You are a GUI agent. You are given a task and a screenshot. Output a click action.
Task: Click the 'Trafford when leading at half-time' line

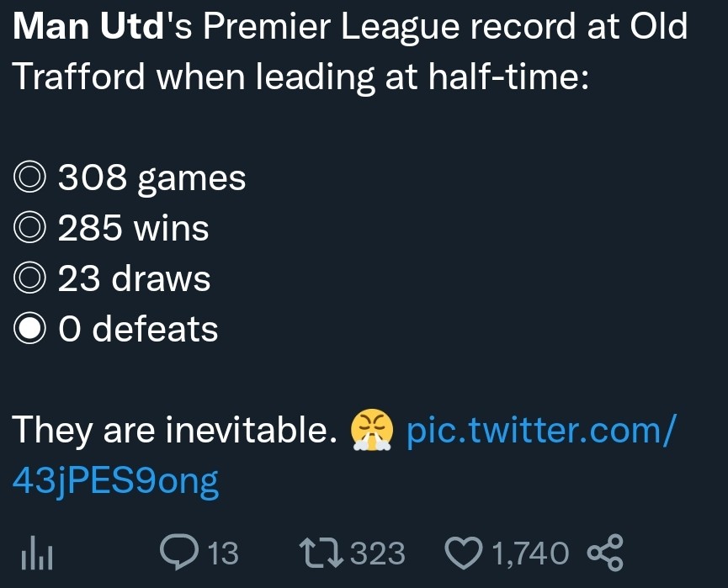(299, 77)
